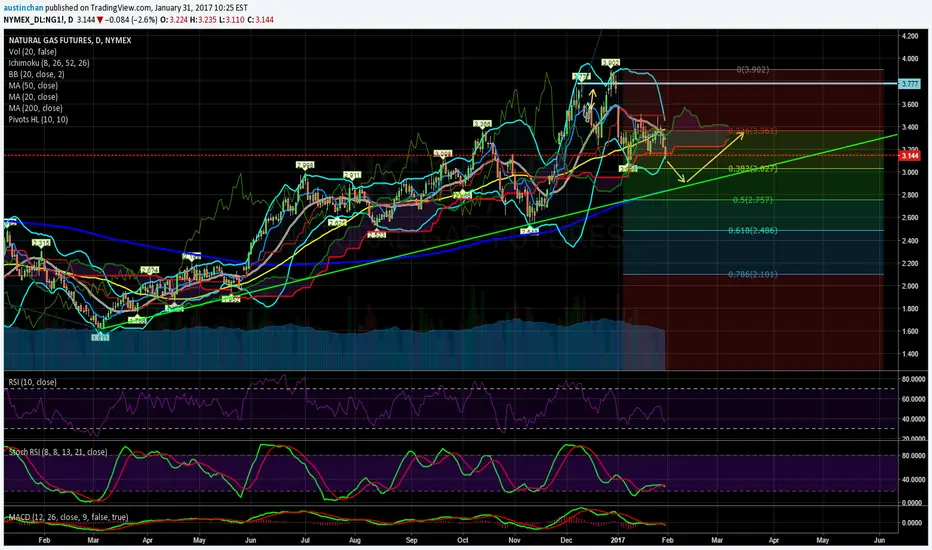Select the MA (20, close) indicator label
The height and width of the screenshot is (550, 932).
click(x=33, y=97)
